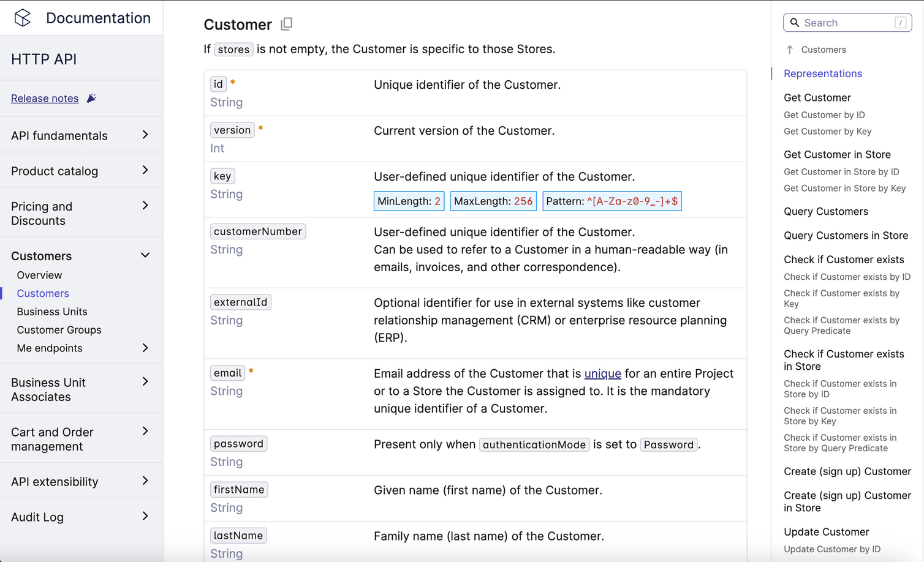Follow the 'unique' link in email description
Screen dimensions: 924x562
pyautogui.click(x=602, y=373)
